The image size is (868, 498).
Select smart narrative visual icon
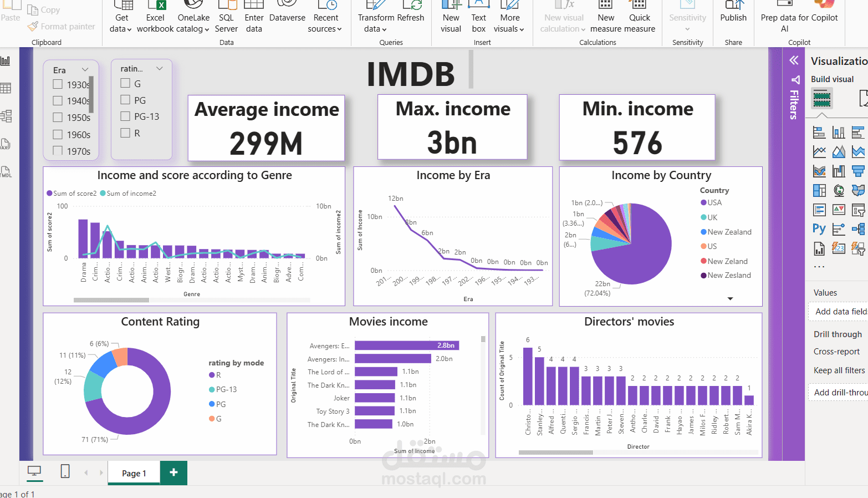click(819, 210)
